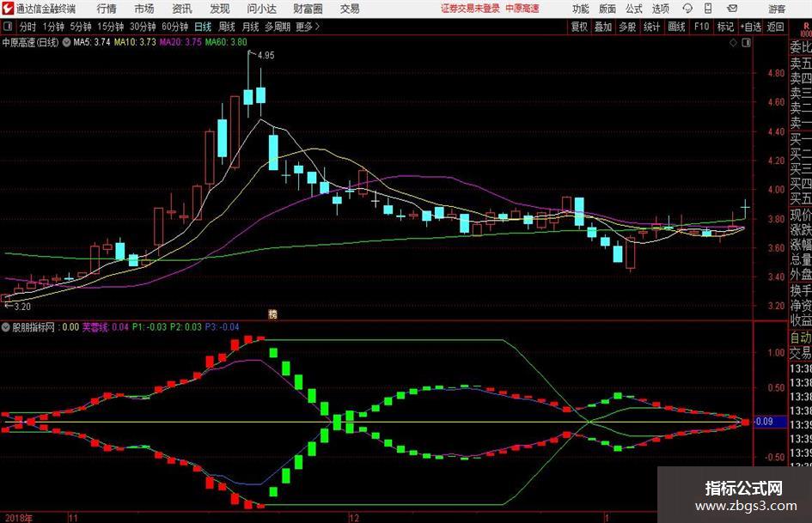This screenshot has width=812, height=523.
Task: Click the P2: 0.03 indicator value
Action: (x=186, y=326)
